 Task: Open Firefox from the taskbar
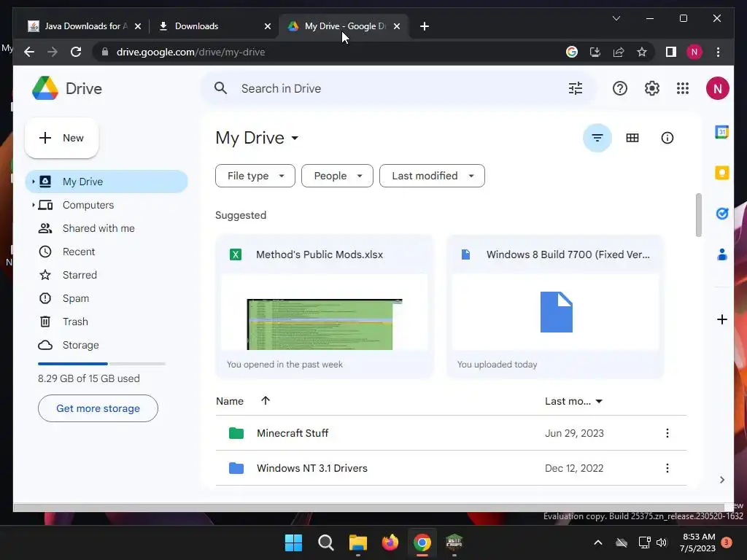tap(390, 542)
